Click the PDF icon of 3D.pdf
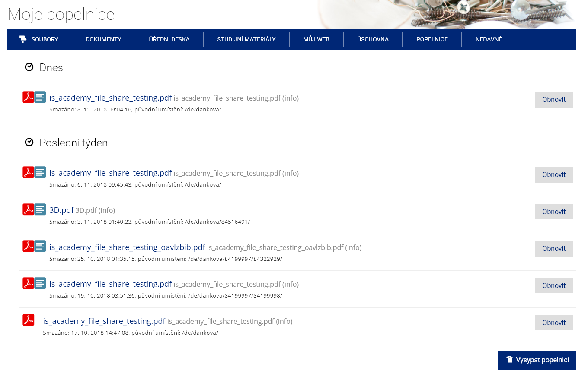Viewport: 588px width, 374px height. click(28, 209)
